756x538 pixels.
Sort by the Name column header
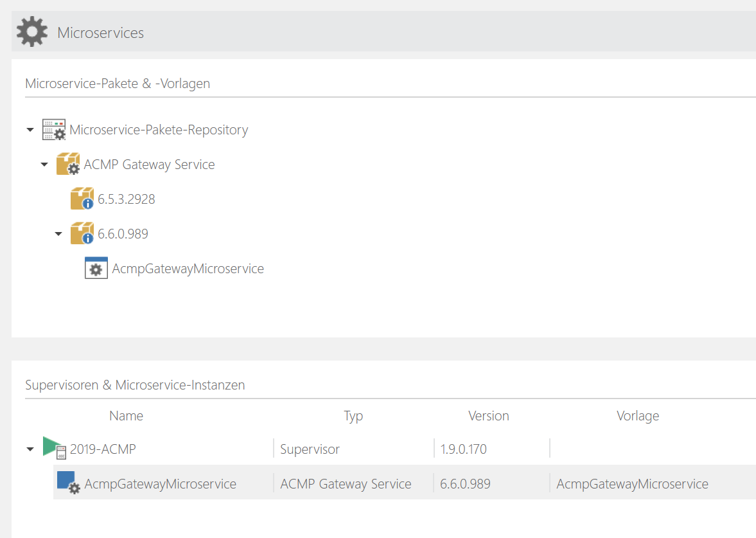(x=126, y=416)
